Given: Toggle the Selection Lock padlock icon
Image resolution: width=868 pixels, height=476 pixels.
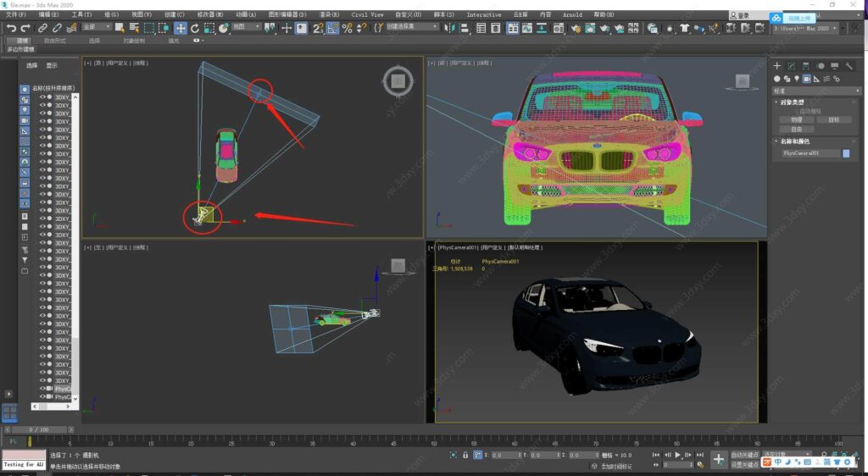Looking at the screenshot, I should (x=465, y=455).
